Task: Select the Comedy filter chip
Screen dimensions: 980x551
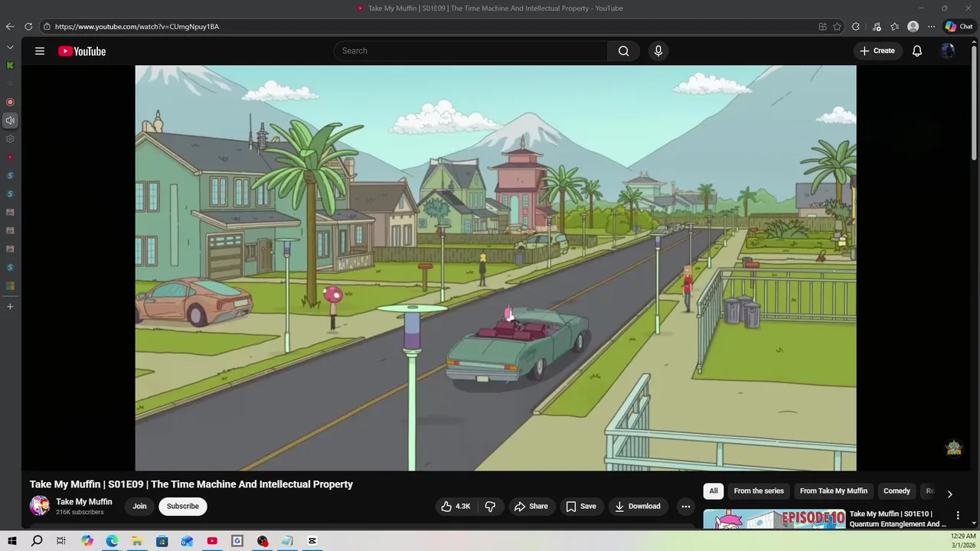Action: [x=897, y=491]
